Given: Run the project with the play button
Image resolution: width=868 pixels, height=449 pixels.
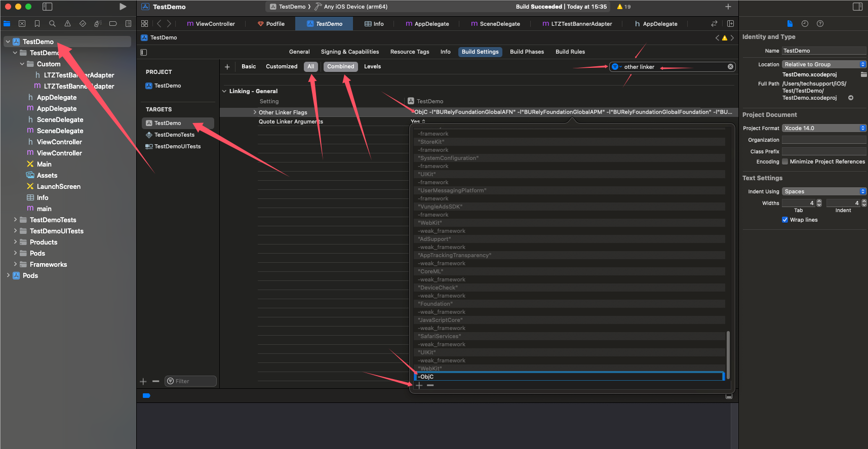Looking at the screenshot, I should [123, 7].
